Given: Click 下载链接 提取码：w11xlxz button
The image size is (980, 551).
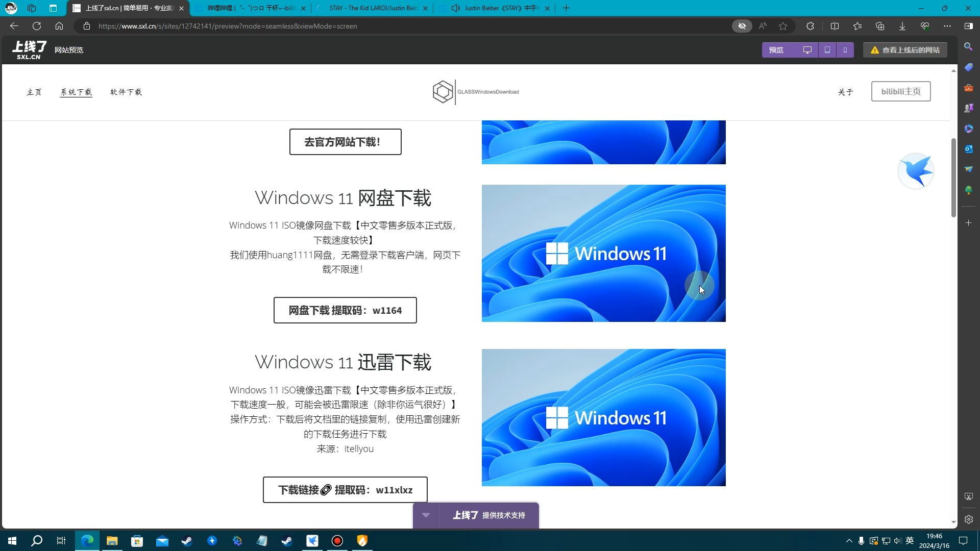Looking at the screenshot, I should point(345,490).
